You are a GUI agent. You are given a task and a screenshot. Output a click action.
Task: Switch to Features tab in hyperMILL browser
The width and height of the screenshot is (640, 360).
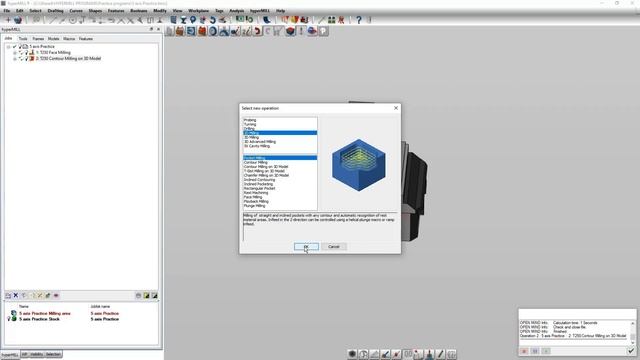86,39
